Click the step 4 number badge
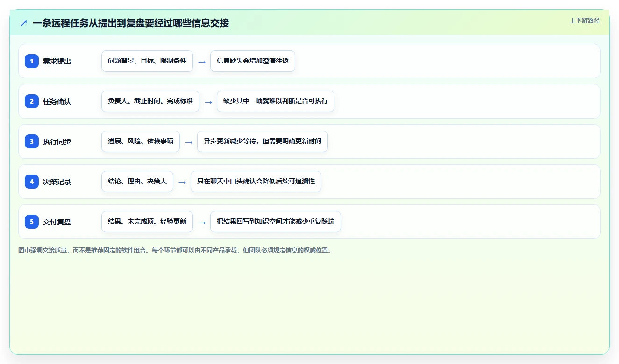This screenshot has height=364, width=619. [x=32, y=182]
